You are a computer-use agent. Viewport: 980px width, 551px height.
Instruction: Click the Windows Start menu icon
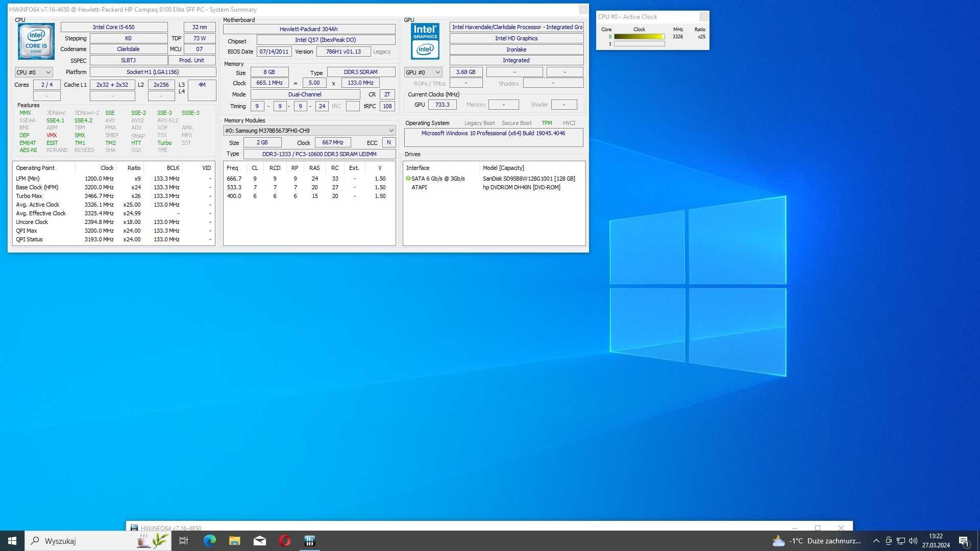pyautogui.click(x=11, y=541)
